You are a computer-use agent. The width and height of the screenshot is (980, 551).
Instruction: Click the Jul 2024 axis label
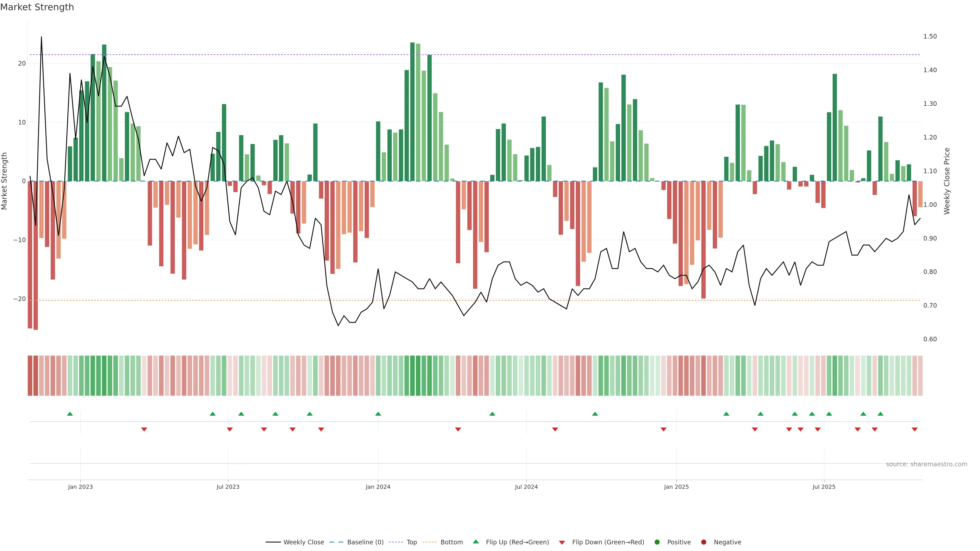(x=526, y=487)
